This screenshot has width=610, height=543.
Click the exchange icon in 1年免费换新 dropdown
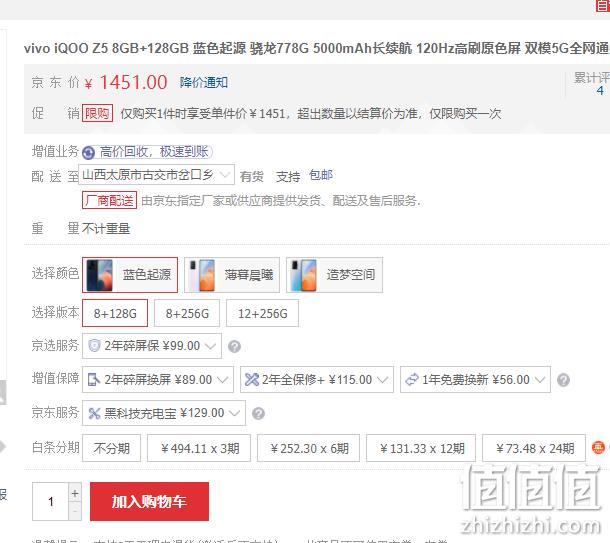(x=412, y=379)
